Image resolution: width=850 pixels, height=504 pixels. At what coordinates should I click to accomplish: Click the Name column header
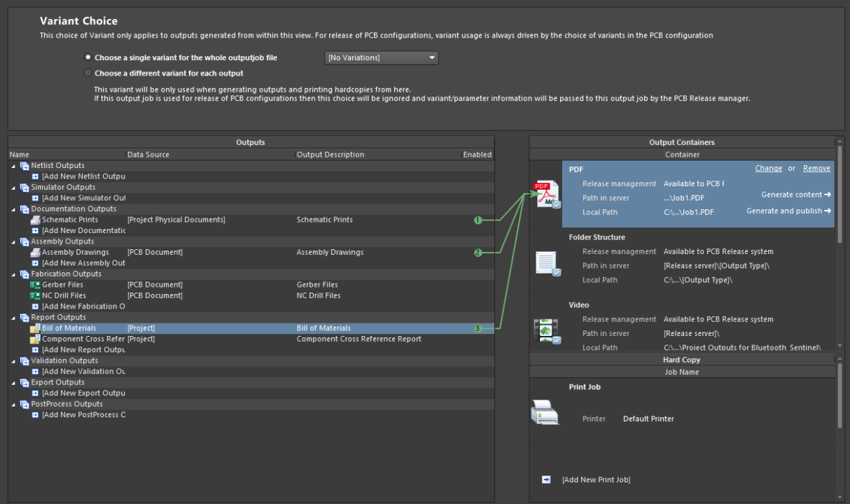67,155
